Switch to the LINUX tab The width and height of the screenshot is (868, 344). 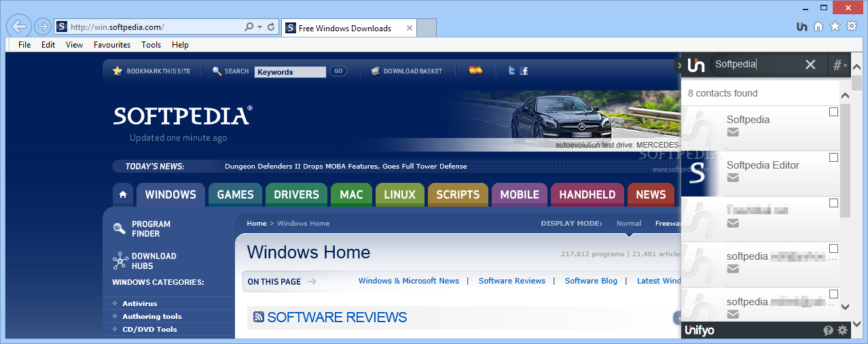[x=399, y=194]
